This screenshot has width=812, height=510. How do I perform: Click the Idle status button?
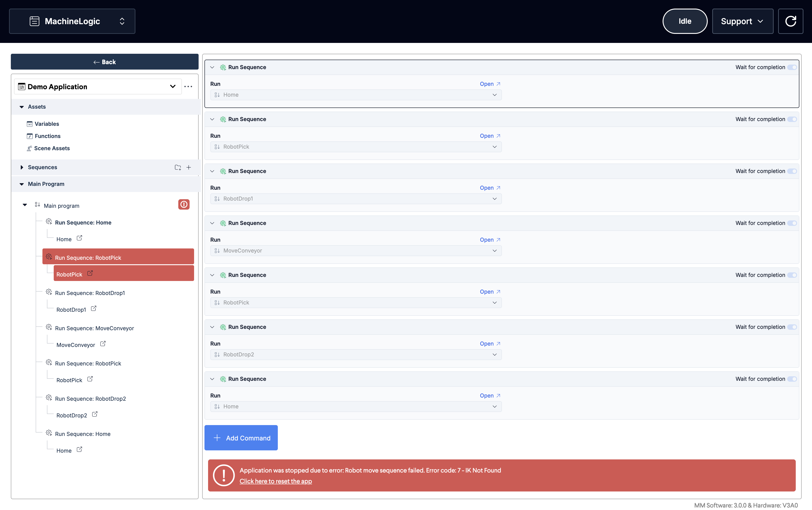pos(685,21)
